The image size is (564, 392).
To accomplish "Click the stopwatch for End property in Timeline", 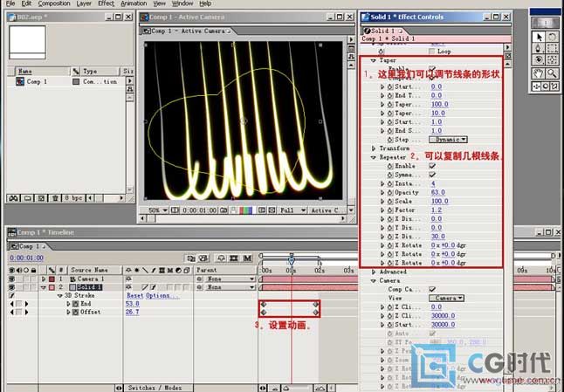I will point(76,304).
